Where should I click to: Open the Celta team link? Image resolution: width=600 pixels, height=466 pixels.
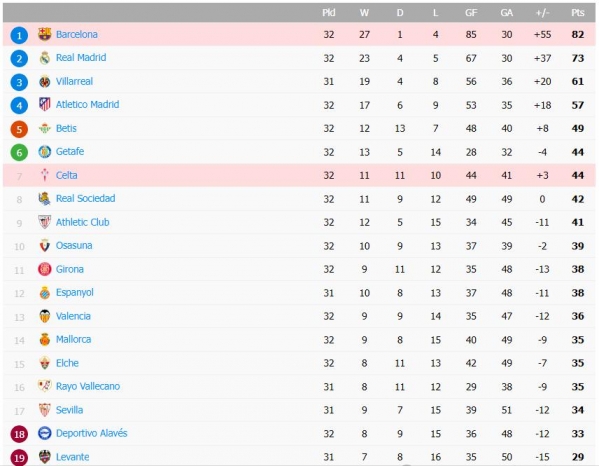tap(67, 175)
